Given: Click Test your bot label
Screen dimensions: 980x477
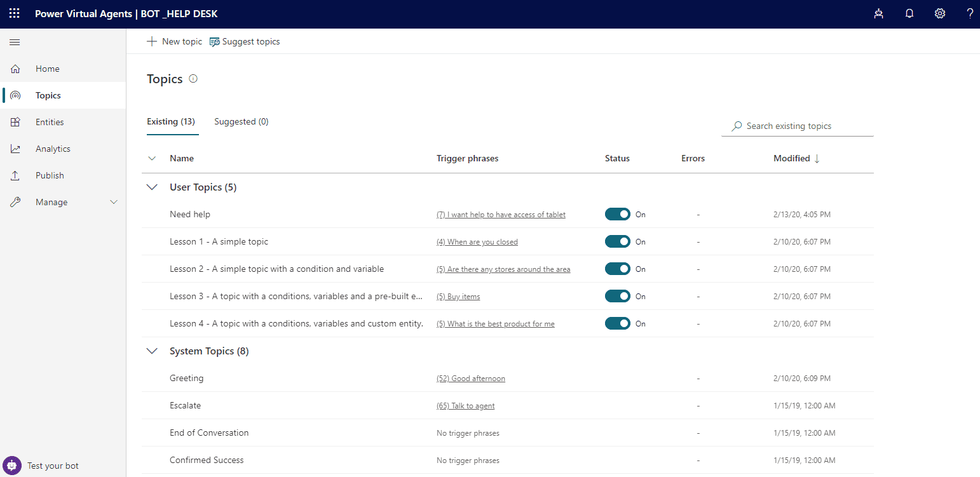Looking at the screenshot, I should pos(53,466).
